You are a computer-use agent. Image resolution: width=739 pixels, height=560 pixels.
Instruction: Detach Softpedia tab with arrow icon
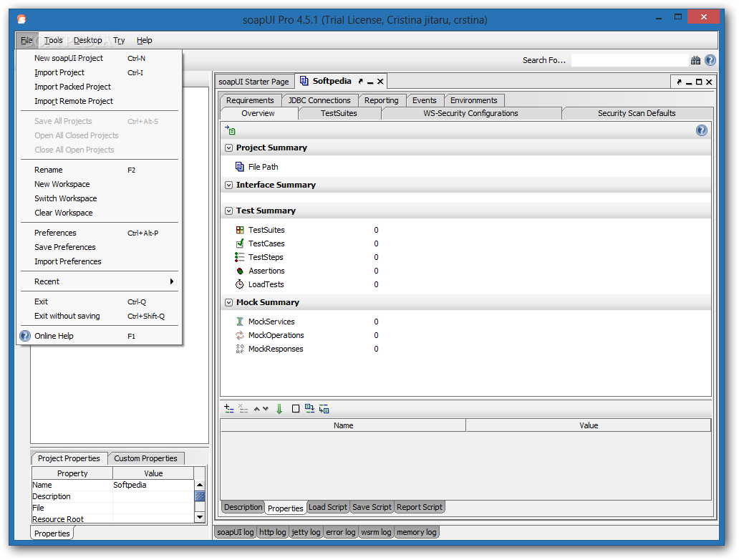click(x=360, y=81)
